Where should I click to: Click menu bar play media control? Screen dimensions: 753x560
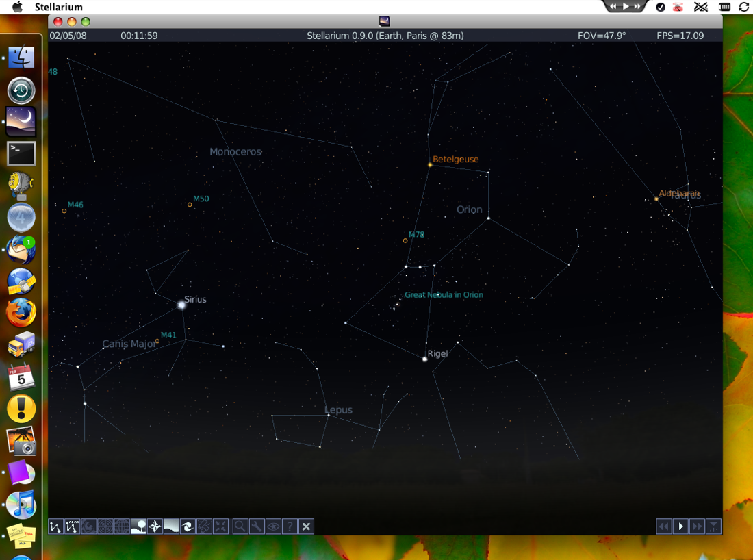pyautogui.click(x=625, y=6)
